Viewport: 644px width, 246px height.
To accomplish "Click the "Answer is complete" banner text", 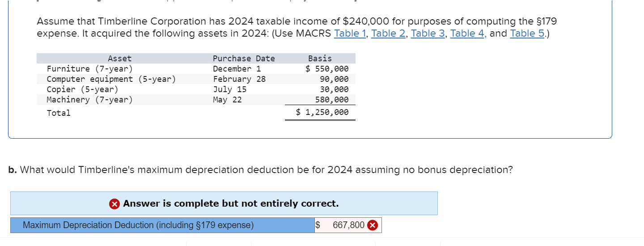I will [x=231, y=204].
